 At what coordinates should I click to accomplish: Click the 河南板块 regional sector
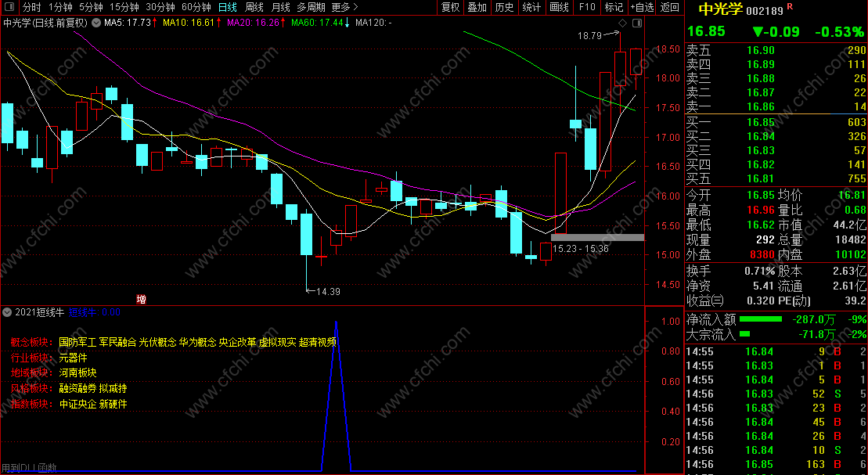pos(77,373)
